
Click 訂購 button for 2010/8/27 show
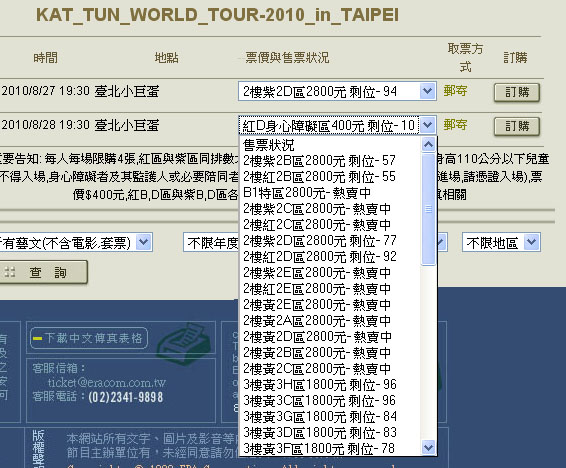tap(517, 92)
